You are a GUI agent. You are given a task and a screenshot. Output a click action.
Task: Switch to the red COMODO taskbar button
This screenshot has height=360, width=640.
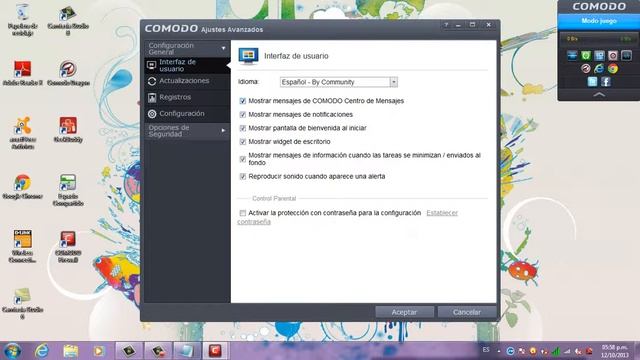(x=215, y=351)
